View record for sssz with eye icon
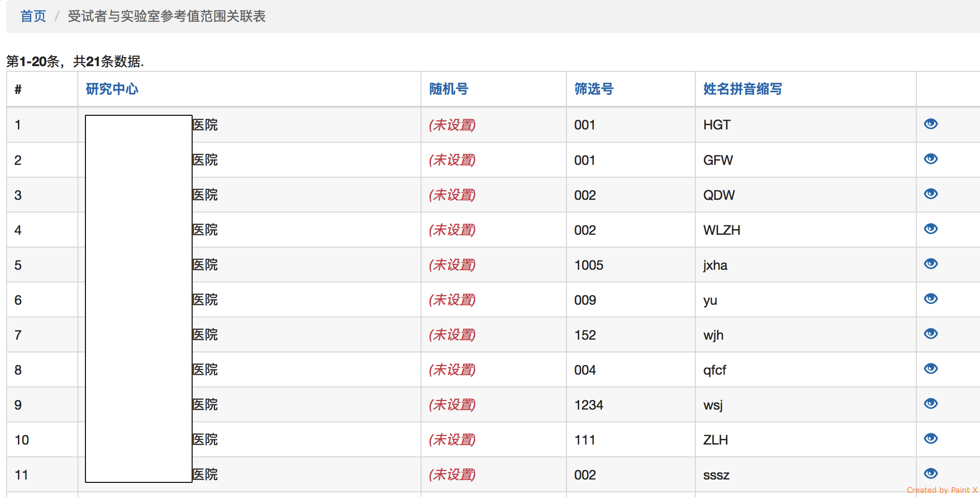980x497 pixels. (931, 473)
